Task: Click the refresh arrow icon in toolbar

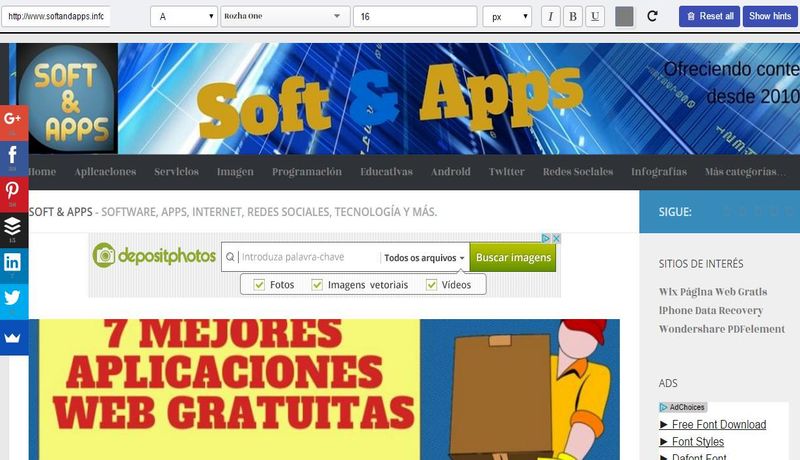Action: [652, 16]
